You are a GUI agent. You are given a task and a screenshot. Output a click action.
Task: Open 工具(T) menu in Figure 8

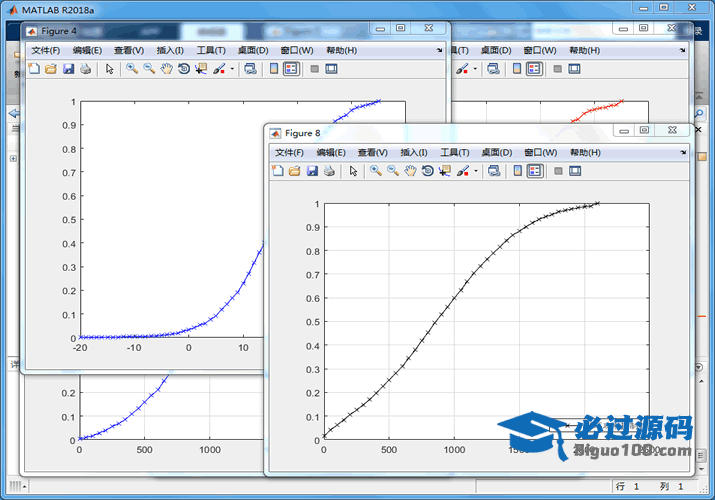pos(455,152)
